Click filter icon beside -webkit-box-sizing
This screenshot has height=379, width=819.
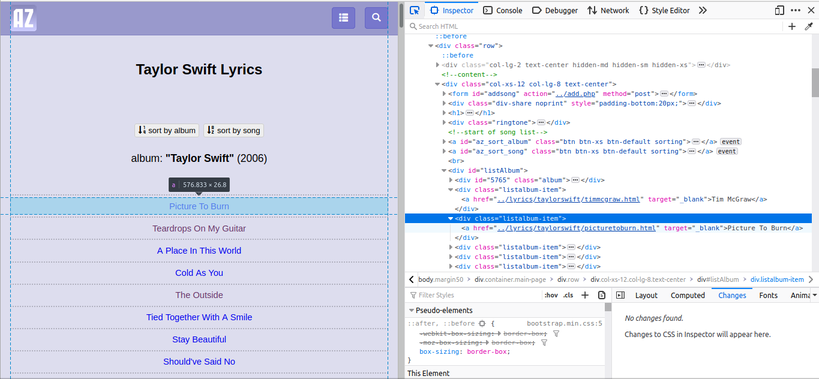pos(556,333)
